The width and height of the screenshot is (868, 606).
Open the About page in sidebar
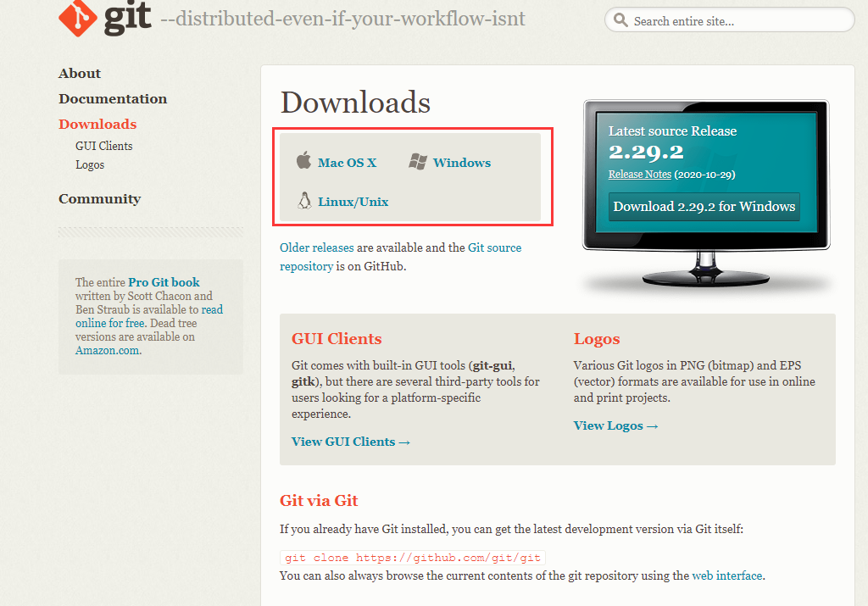80,74
